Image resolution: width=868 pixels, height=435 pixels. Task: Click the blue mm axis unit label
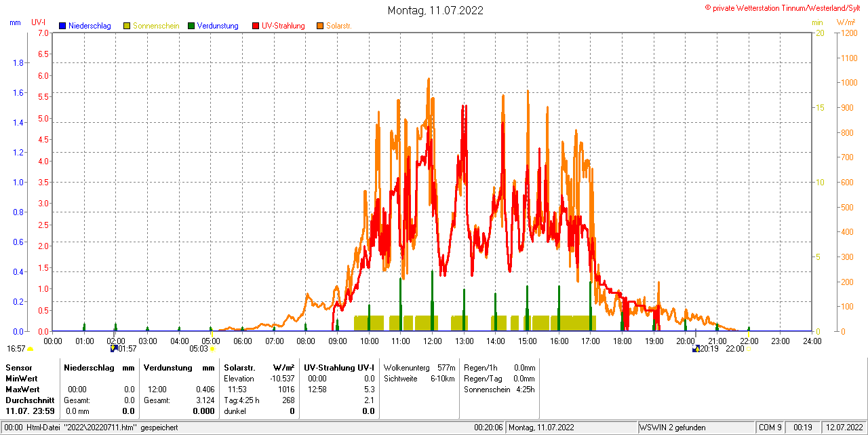pos(15,22)
